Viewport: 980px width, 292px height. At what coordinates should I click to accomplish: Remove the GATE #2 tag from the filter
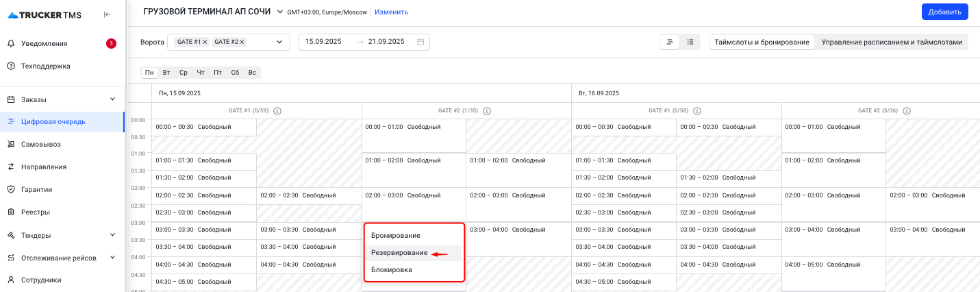242,42
